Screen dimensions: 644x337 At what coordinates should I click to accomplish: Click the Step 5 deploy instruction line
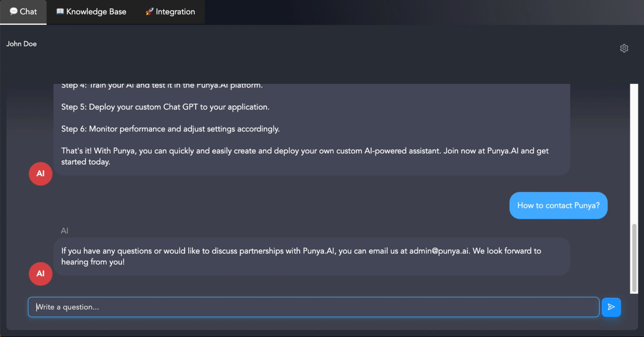(x=166, y=107)
